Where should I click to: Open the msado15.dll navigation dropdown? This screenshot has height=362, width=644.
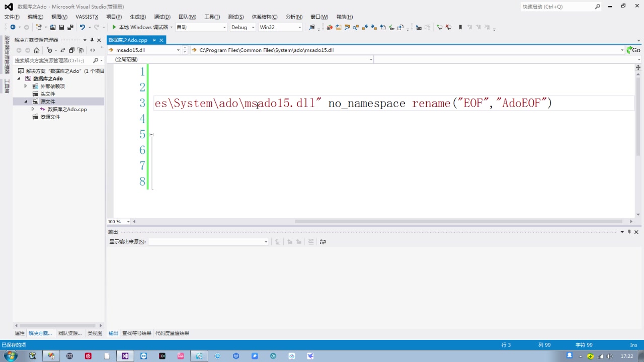click(x=178, y=50)
